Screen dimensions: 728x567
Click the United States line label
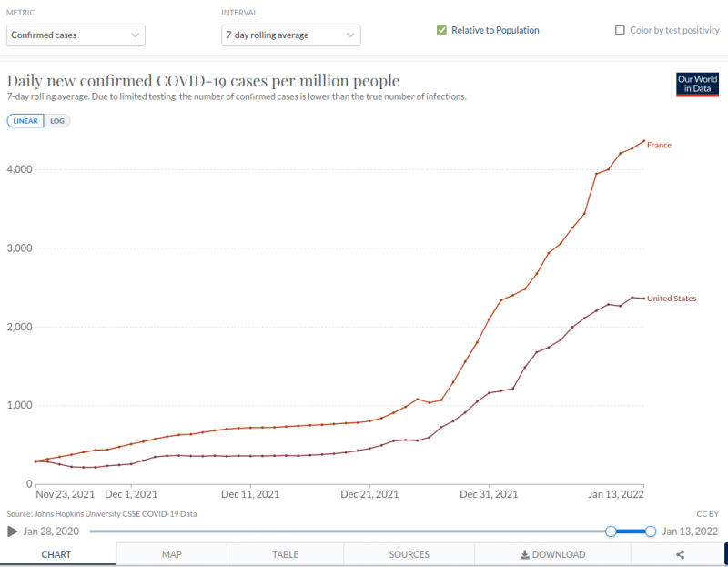pos(672,299)
